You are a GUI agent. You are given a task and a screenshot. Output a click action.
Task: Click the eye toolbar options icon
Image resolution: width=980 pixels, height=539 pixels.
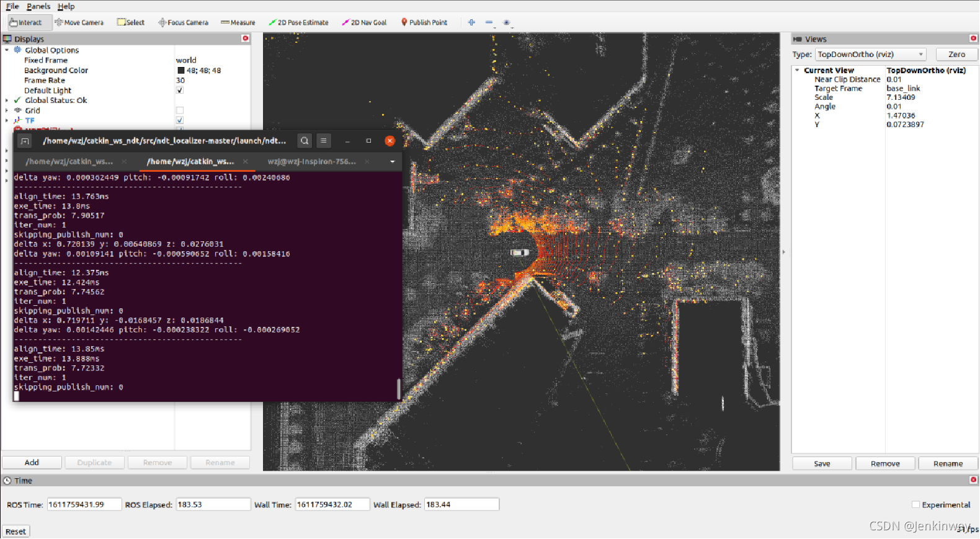pyautogui.click(x=506, y=22)
